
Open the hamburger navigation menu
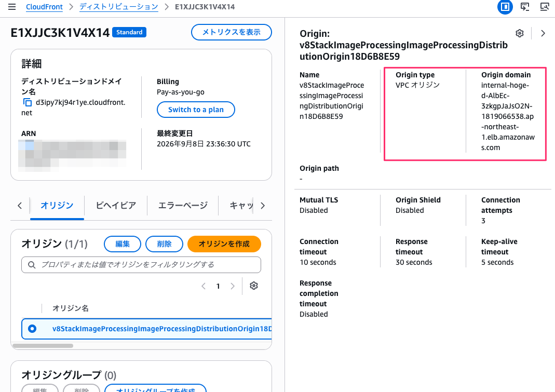click(11, 7)
